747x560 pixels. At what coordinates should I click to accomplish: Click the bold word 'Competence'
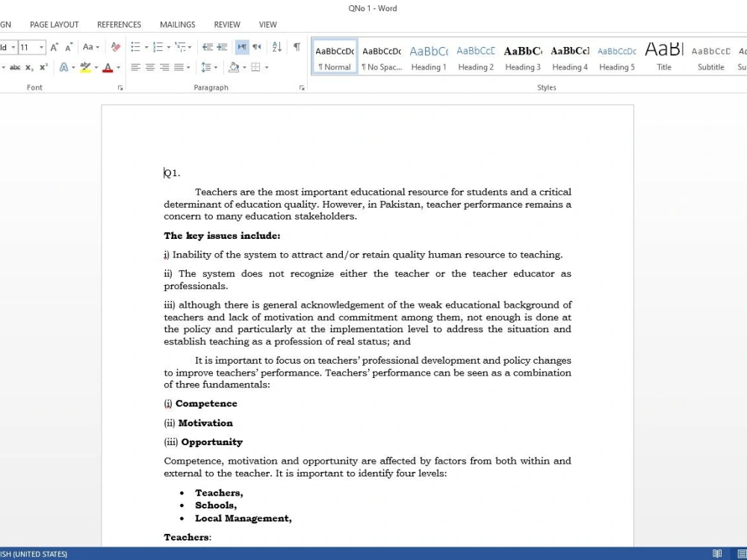click(x=206, y=403)
